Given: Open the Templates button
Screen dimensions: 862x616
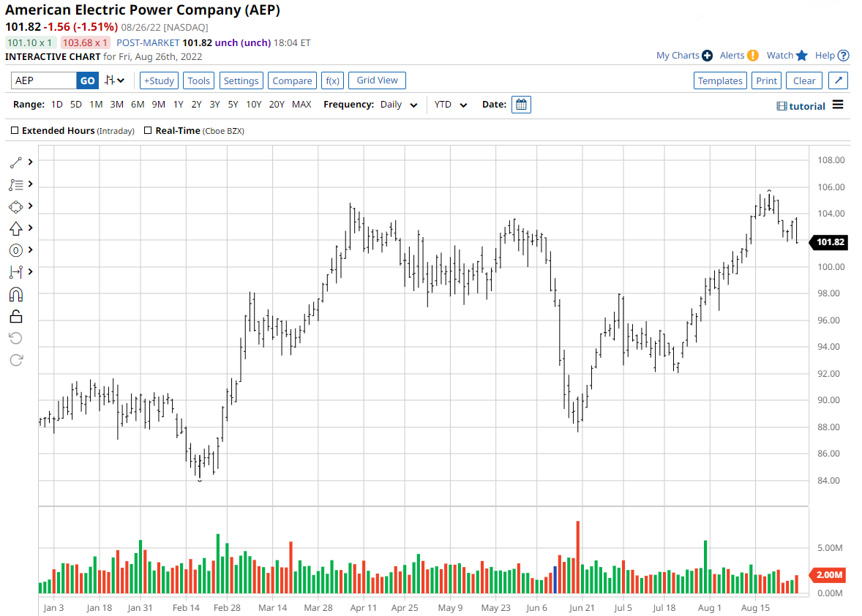Looking at the screenshot, I should click(x=720, y=80).
